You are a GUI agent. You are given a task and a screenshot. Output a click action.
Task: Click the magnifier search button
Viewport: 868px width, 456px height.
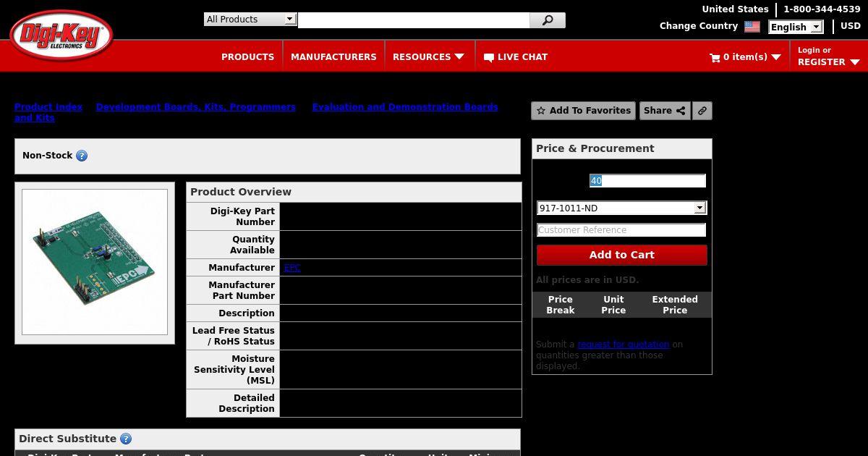[548, 20]
